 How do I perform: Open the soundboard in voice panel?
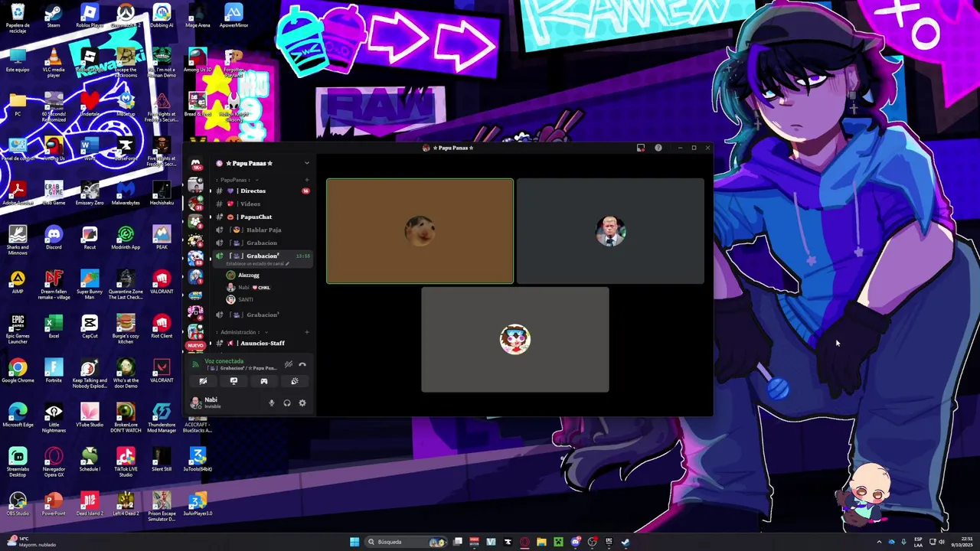[295, 381]
